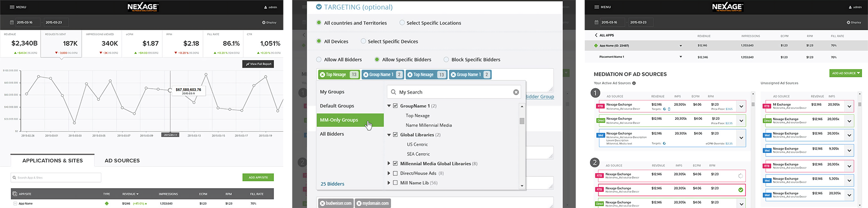
Task: Expand the Mill Name Lib tree node
Action: coord(389,183)
